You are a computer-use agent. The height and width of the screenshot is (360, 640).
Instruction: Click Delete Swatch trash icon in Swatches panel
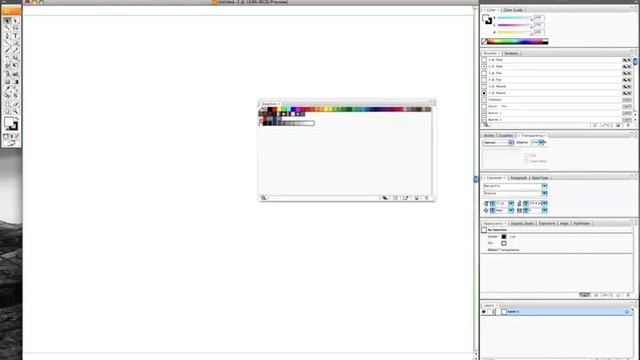point(427,198)
